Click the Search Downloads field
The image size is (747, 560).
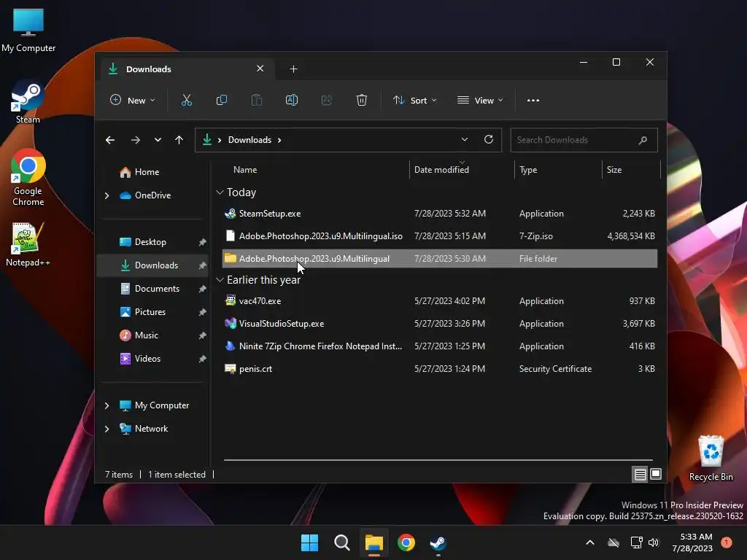584,140
